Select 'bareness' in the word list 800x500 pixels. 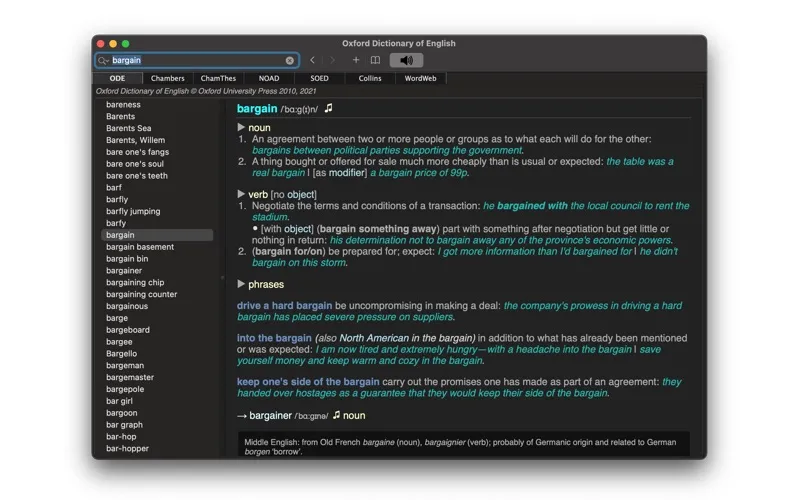(123, 105)
